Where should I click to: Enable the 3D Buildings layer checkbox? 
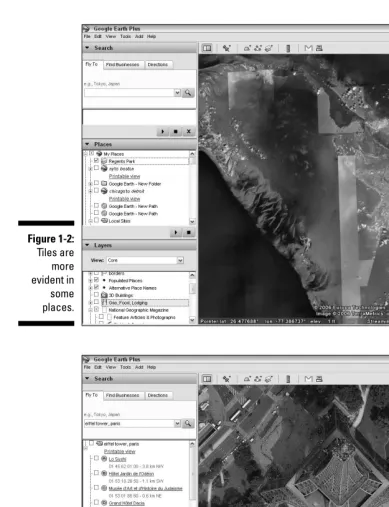coord(96,295)
